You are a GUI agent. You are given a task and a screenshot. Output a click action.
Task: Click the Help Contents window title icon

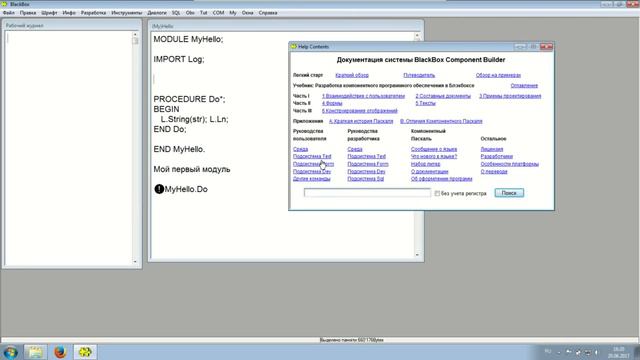pos(293,47)
